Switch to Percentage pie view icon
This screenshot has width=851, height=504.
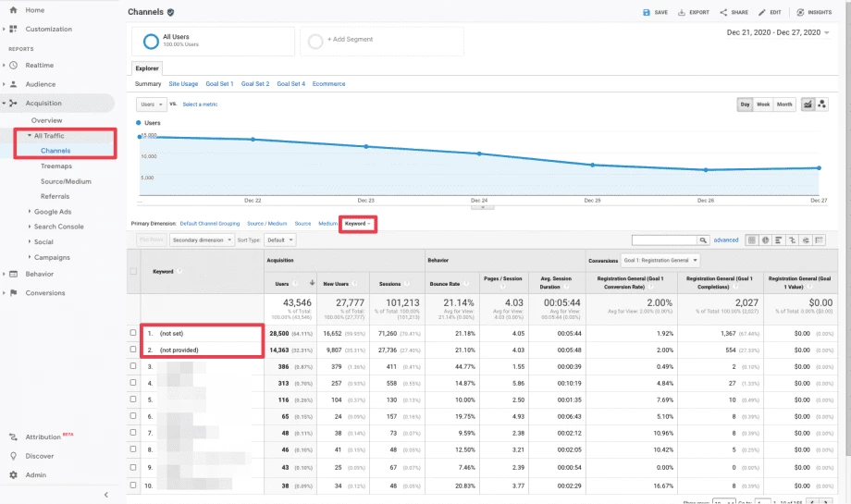click(765, 240)
